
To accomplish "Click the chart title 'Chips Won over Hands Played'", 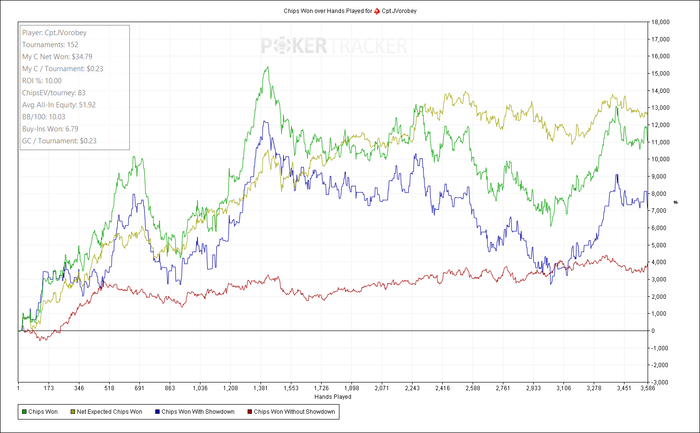I will click(324, 11).
